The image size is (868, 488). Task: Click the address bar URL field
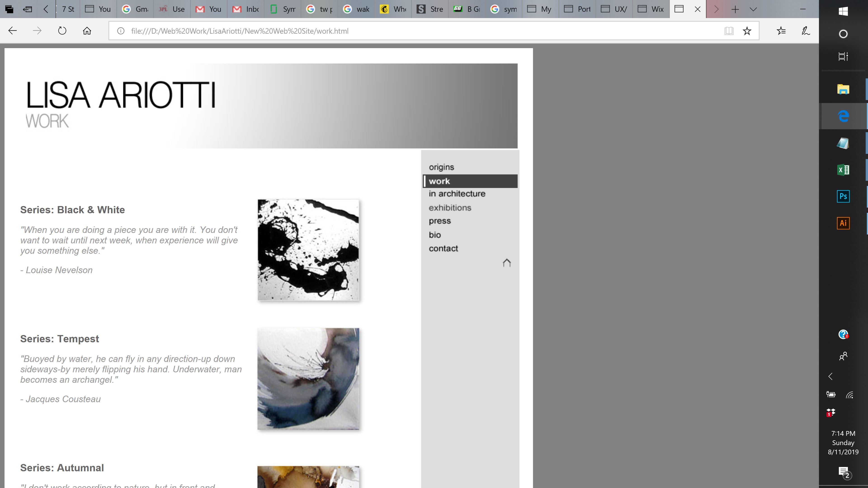404,31
